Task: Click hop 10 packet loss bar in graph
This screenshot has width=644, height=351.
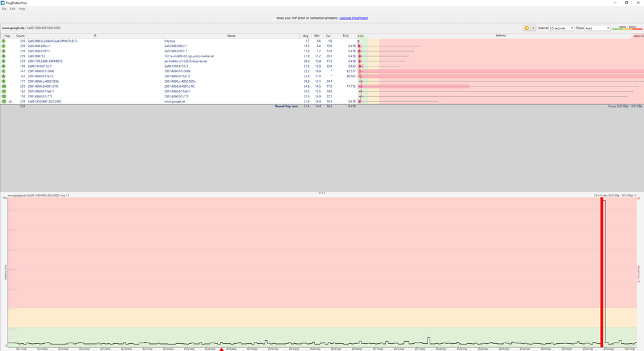Action: pos(414,86)
